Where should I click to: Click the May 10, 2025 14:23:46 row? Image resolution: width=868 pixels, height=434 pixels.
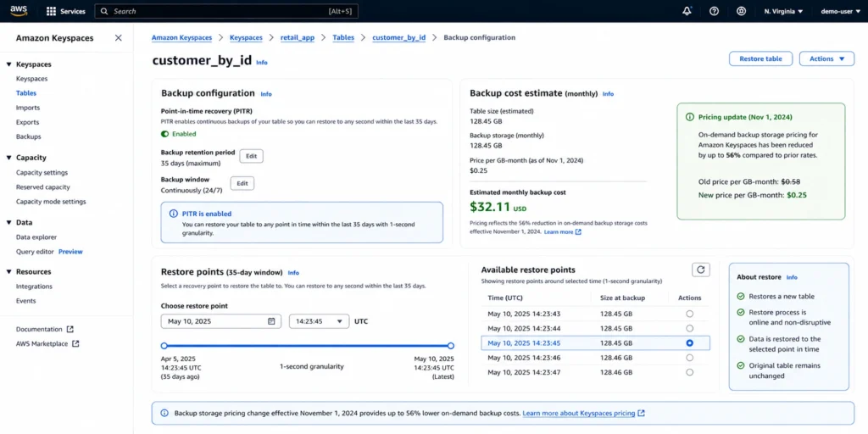[596, 358]
